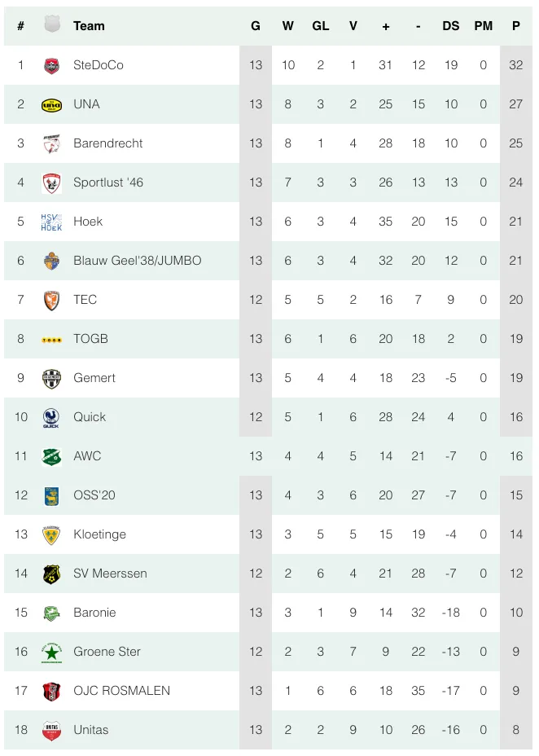Click the Kloetinge yellow shield crest
This screenshot has height=756, width=539.
(51, 534)
